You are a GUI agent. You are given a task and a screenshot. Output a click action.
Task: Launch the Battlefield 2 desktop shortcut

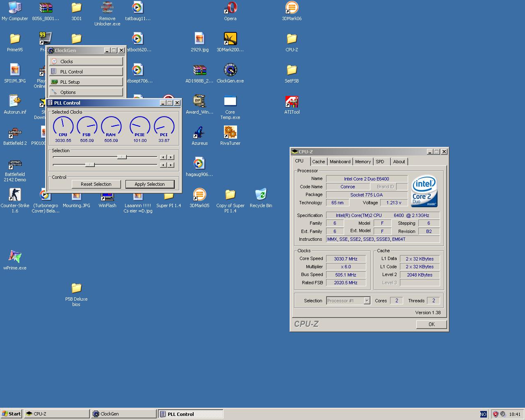[x=15, y=136]
